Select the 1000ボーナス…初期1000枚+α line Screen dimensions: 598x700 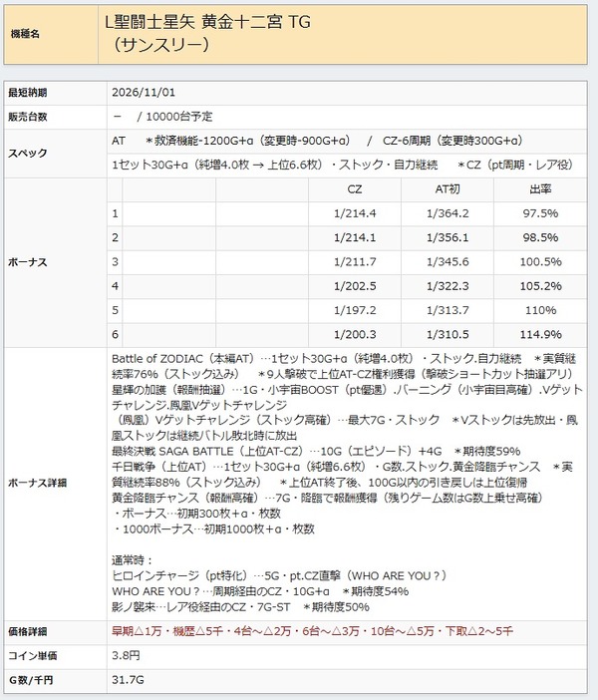[213, 528]
